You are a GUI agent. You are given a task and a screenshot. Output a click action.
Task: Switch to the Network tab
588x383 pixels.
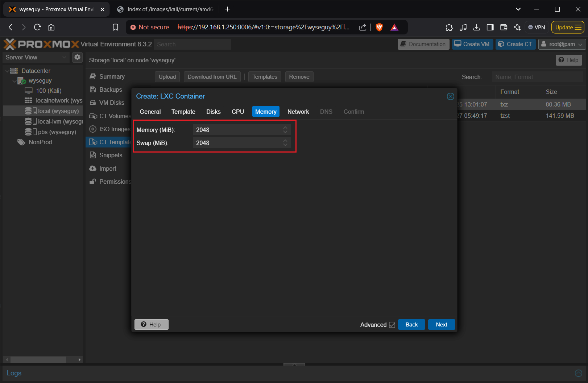(298, 112)
